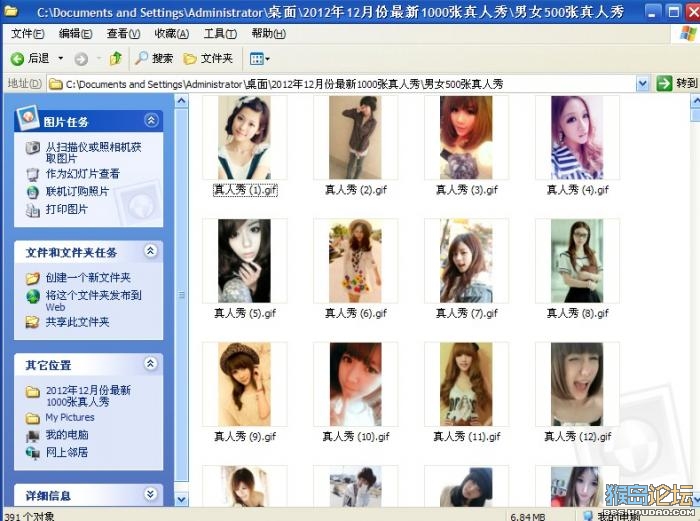The image size is (700, 521).
Task: Open the Search (搜索) toolbar button
Action: coord(154,58)
